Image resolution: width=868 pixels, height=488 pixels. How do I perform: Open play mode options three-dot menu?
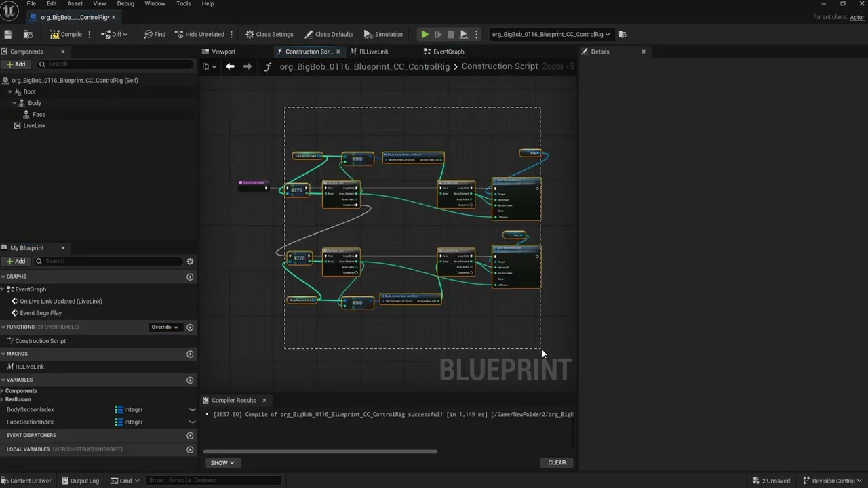click(476, 34)
